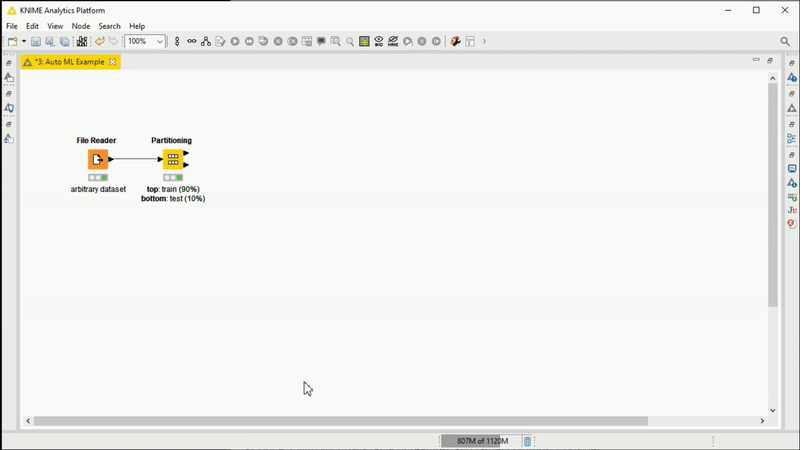Click the Execute all nodes icon
Viewport: 800px width, 450px height.
249,41
